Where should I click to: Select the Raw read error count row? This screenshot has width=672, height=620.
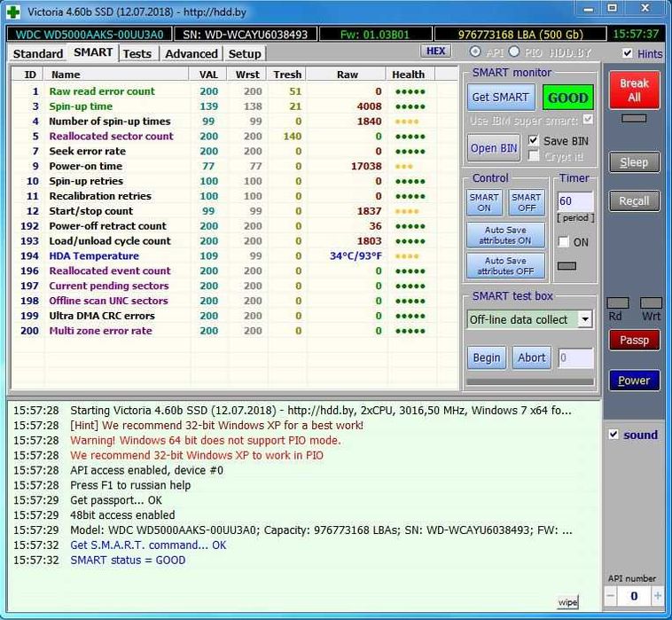[x=234, y=91]
